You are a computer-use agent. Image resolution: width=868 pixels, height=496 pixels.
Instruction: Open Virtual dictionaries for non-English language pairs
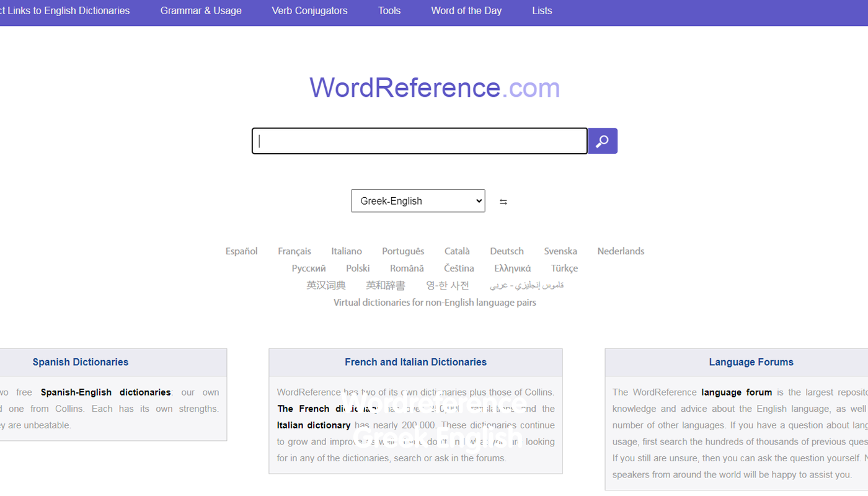(435, 303)
